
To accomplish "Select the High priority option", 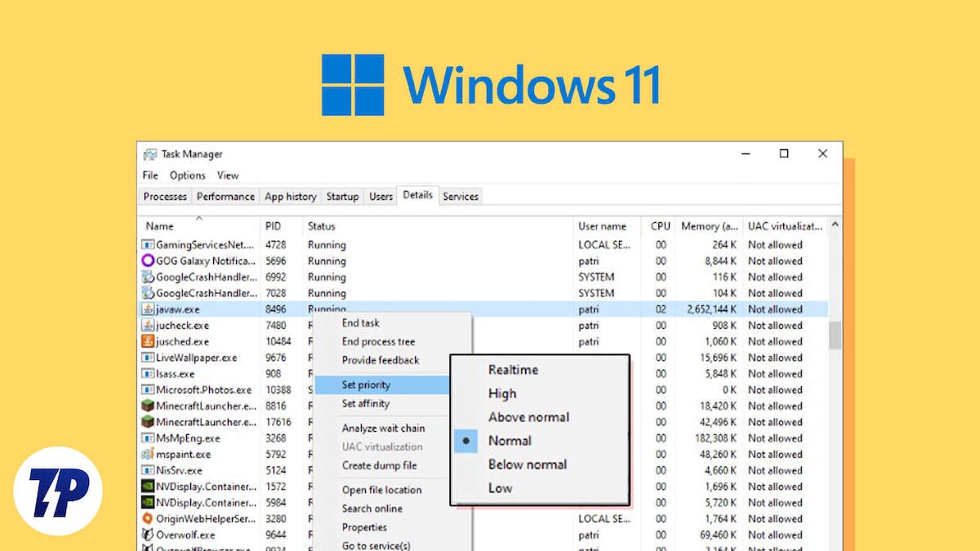I will tap(503, 393).
